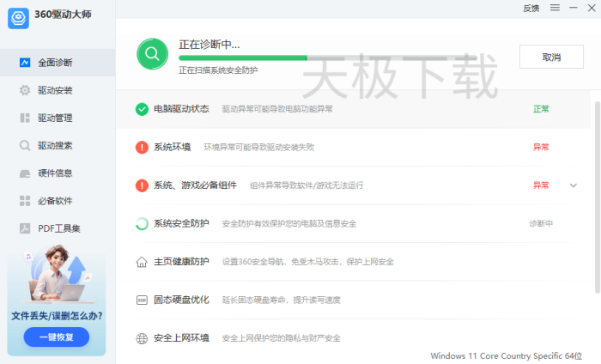This screenshot has width=601, height=364.
Task: Close the 360驱动大师 window
Action: coord(592,8)
